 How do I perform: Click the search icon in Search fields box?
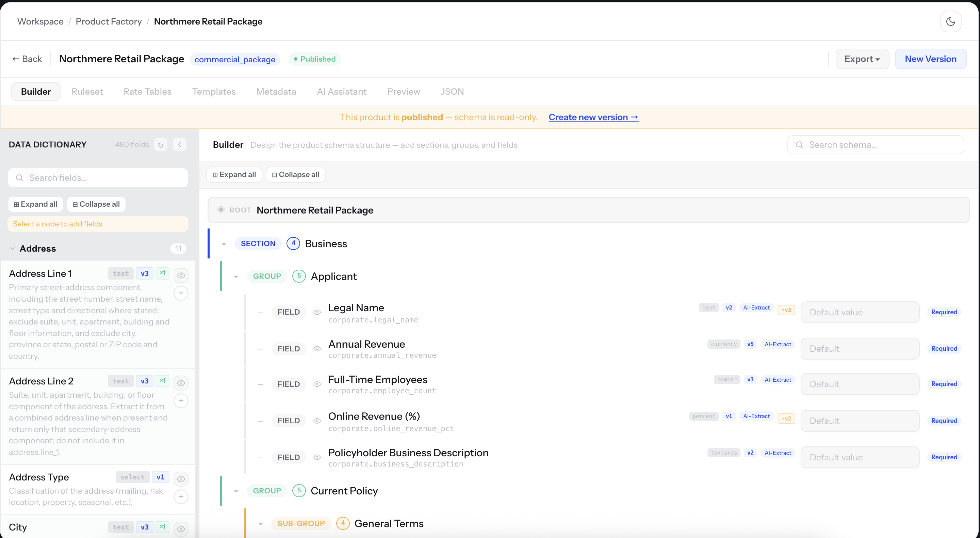19,178
